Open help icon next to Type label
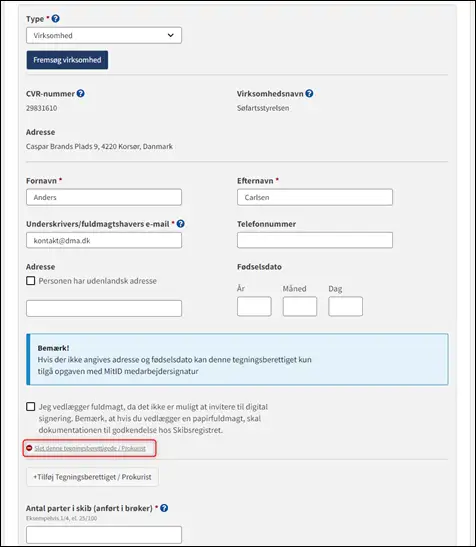476x547 pixels. tap(55, 18)
